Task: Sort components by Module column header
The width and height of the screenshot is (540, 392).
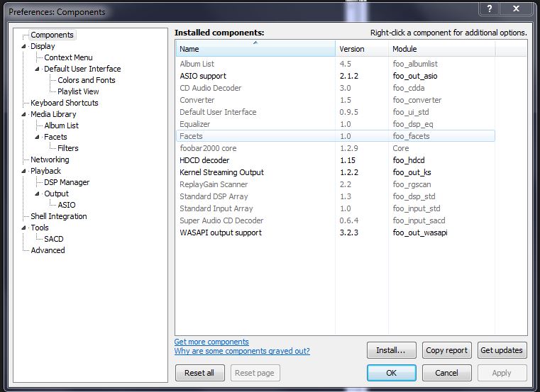Action: click(442, 49)
